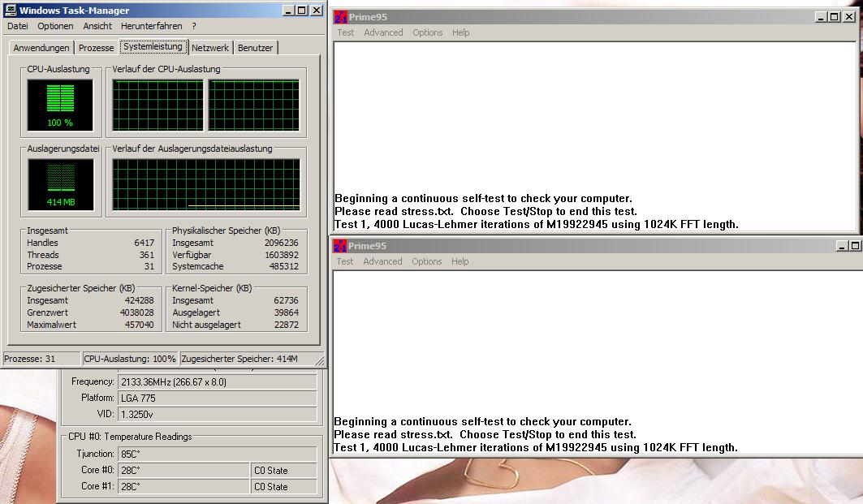This screenshot has height=504, width=863.
Task: Close the upper Prime95 window
Action: [849, 17]
